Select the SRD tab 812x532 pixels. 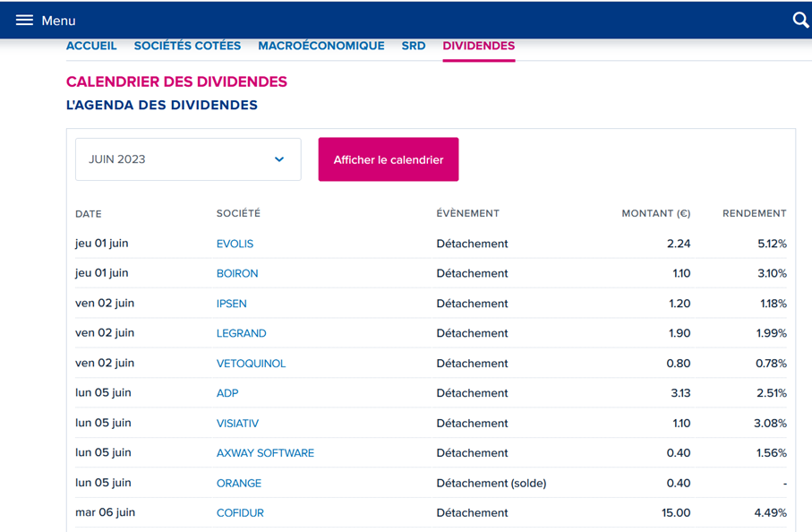[414, 46]
